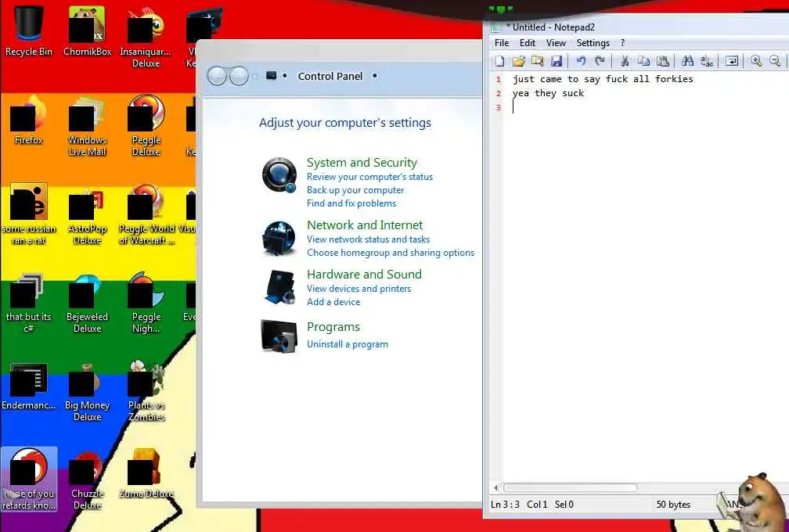The width and height of the screenshot is (789, 532).
Task: Zoom out with the magnifier minus icon
Action: (x=776, y=61)
